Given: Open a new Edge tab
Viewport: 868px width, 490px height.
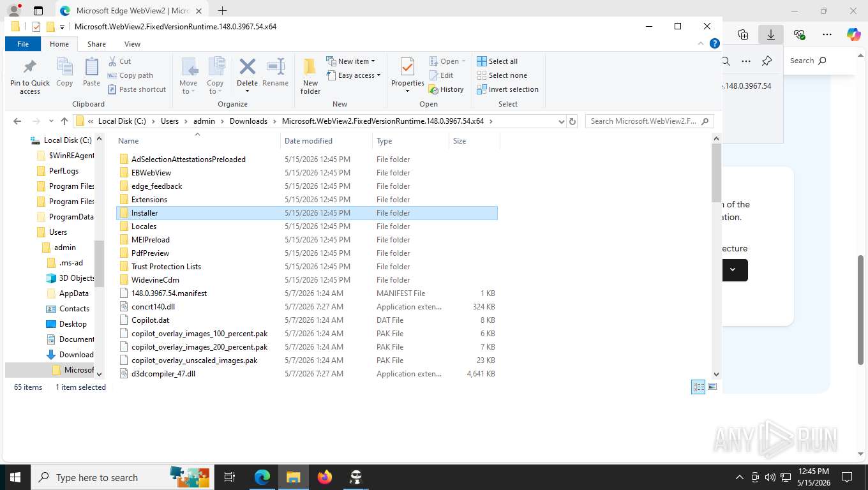Looking at the screenshot, I should (222, 11).
